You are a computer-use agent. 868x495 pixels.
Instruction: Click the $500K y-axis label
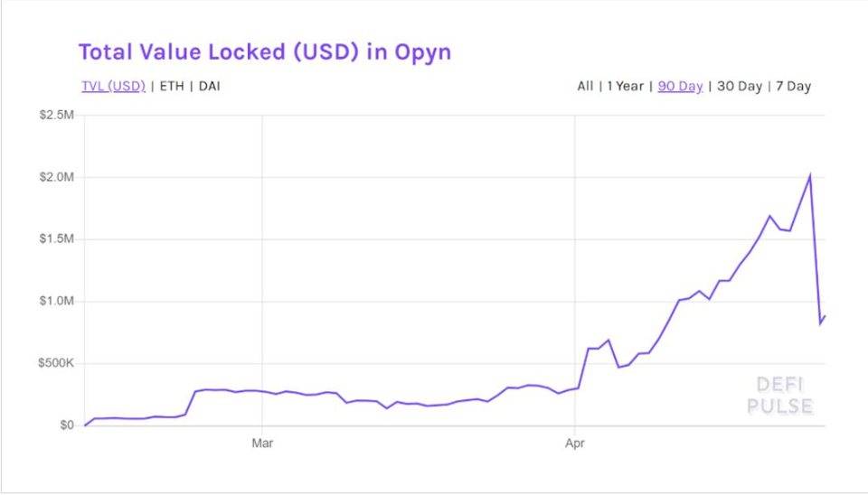56,363
